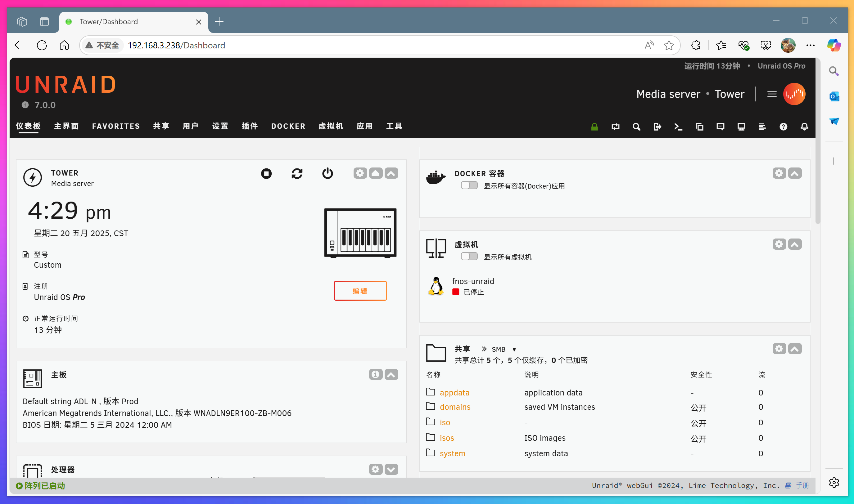Click the notifications bell icon
Screen dimensions: 854x504
point(804,126)
